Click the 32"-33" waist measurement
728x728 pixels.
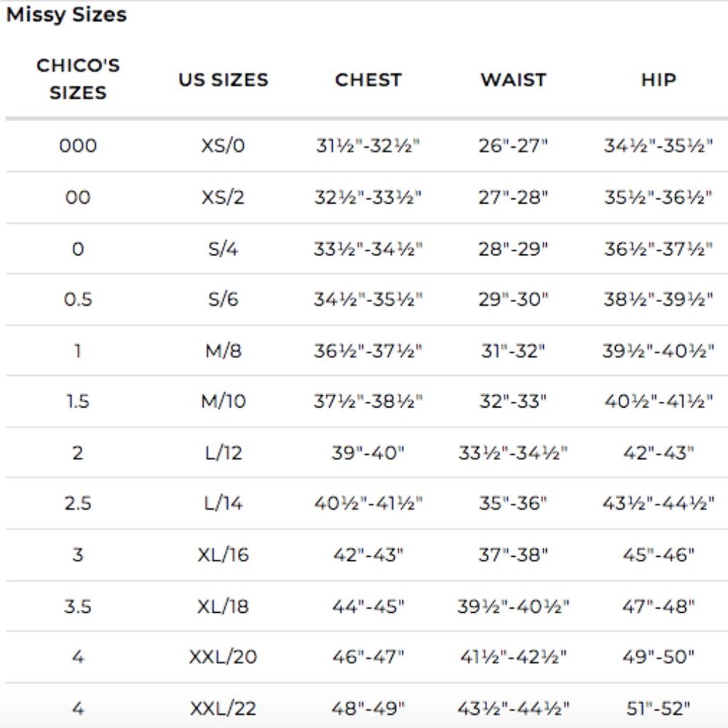point(513,401)
